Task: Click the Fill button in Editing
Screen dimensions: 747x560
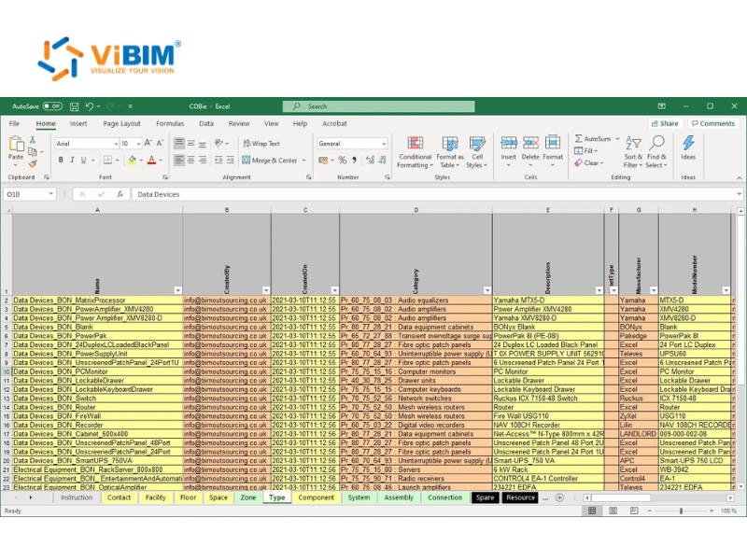Action: (585, 151)
